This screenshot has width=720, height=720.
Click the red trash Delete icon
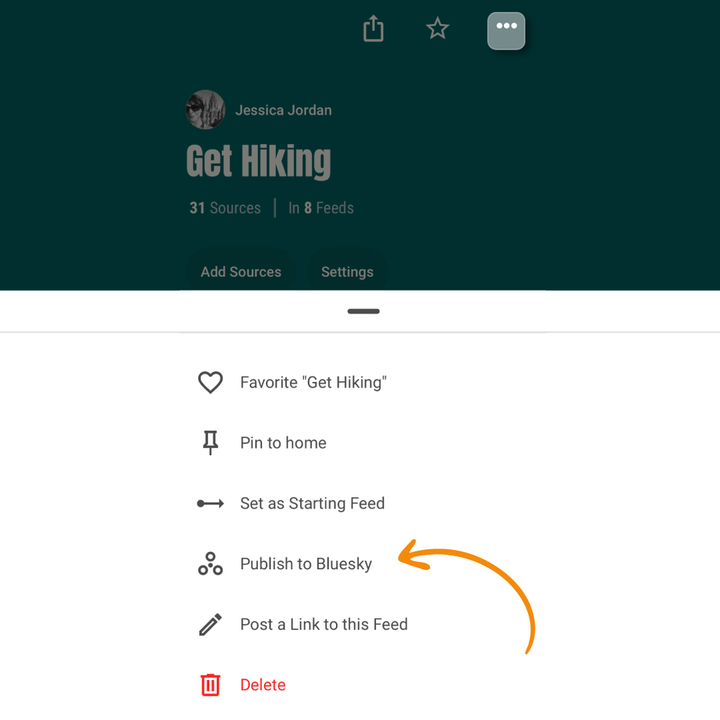[x=210, y=685]
